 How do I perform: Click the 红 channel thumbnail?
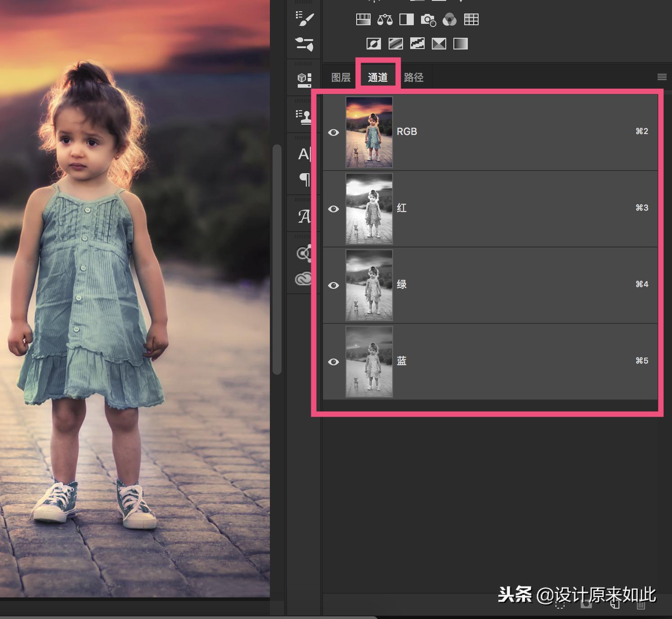point(369,209)
